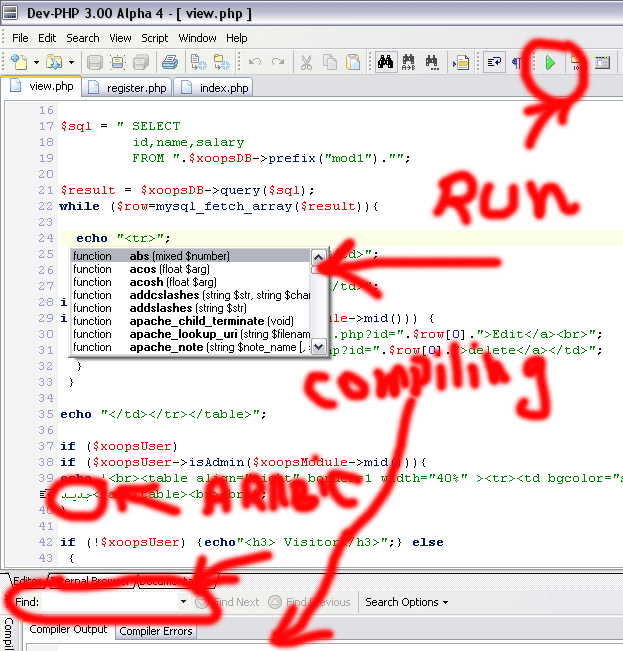Open the Script menu
The image size is (623, 651).
(154, 38)
